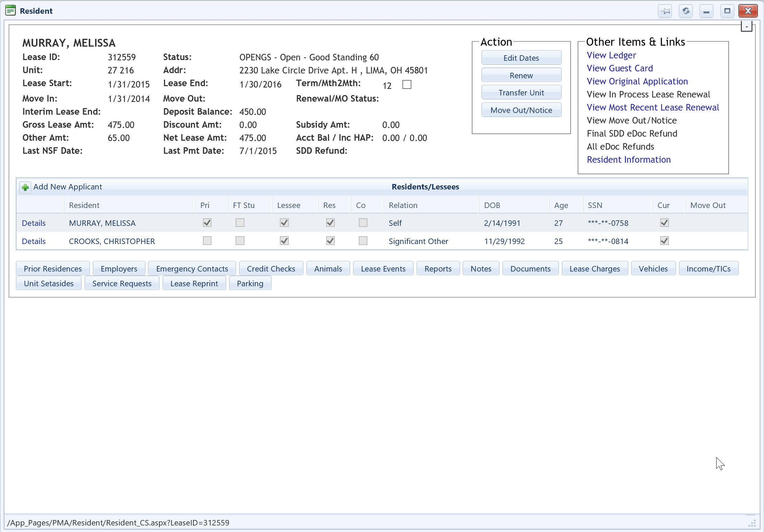This screenshot has height=532, width=764.
Task: Click the refresh icon in title bar
Action: tap(686, 11)
